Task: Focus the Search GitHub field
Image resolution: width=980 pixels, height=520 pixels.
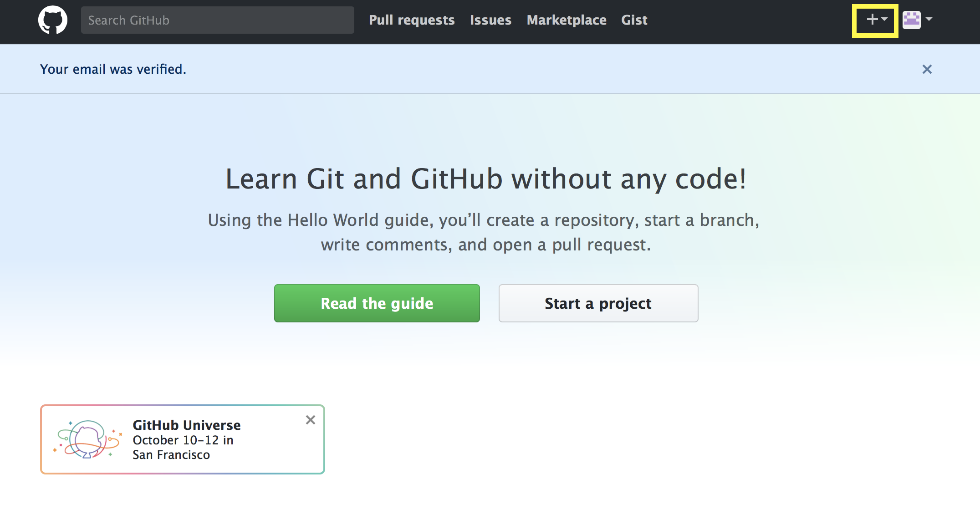Action: click(218, 20)
